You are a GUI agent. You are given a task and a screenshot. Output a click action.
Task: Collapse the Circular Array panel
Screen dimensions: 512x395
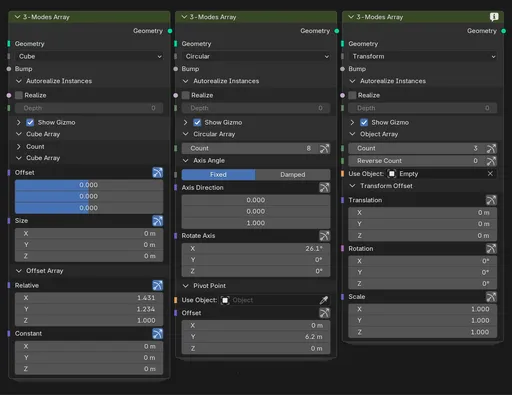(x=186, y=134)
